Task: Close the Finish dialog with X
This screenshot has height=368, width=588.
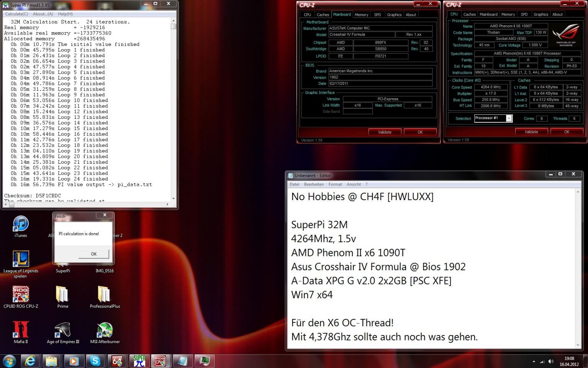Action: click(105, 215)
